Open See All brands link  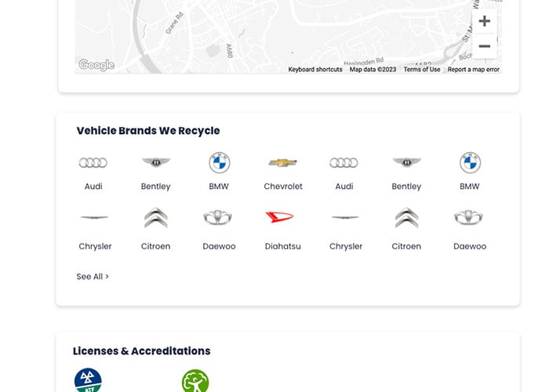coord(93,277)
